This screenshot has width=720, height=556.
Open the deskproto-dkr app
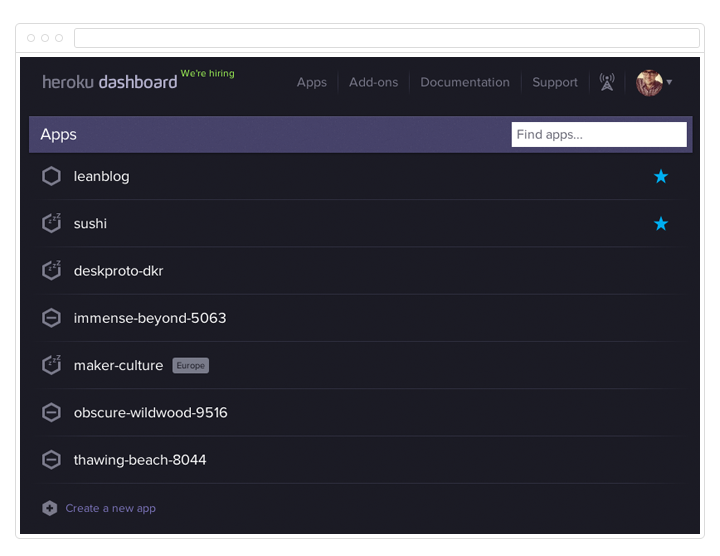click(x=118, y=271)
